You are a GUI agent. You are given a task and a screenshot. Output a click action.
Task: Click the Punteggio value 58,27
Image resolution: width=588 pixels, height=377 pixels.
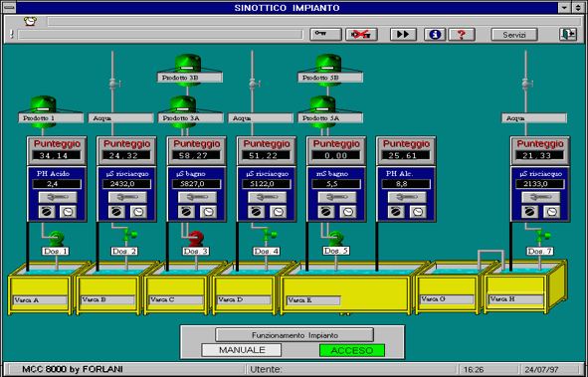pyautogui.click(x=196, y=155)
